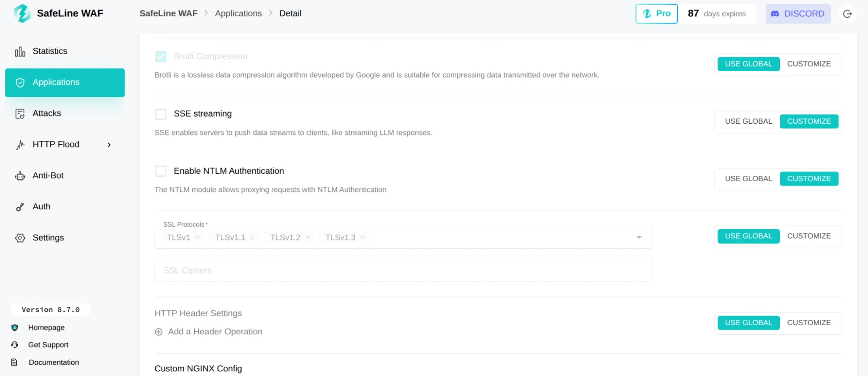Select USE GLOBAL for SSE streaming
The height and width of the screenshot is (376, 868).
pyautogui.click(x=749, y=121)
